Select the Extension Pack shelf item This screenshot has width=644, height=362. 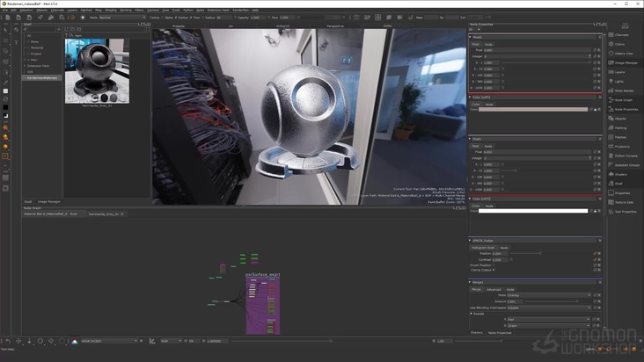click(x=38, y=66)
